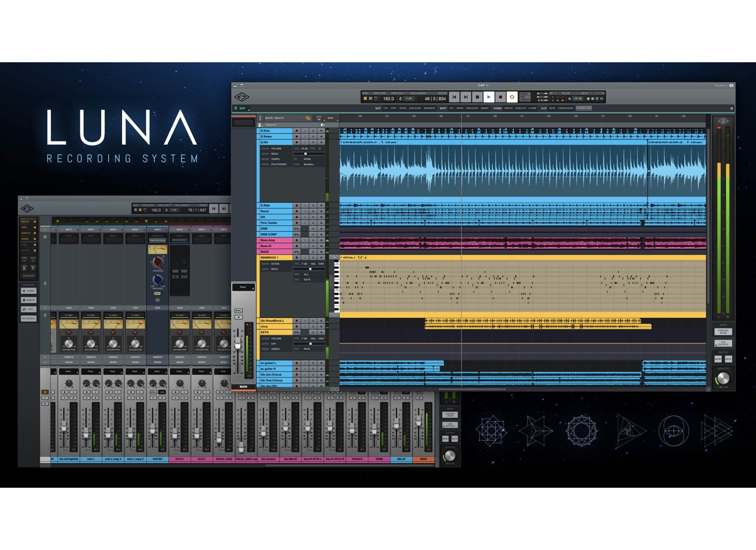Open the Grid value dropdown

click(x=319, y=118)
